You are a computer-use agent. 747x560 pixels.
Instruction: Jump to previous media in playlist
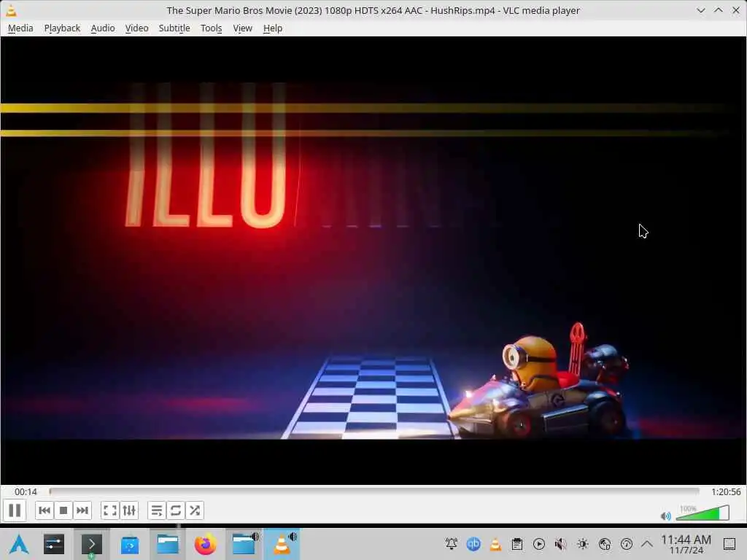point(44,510)
